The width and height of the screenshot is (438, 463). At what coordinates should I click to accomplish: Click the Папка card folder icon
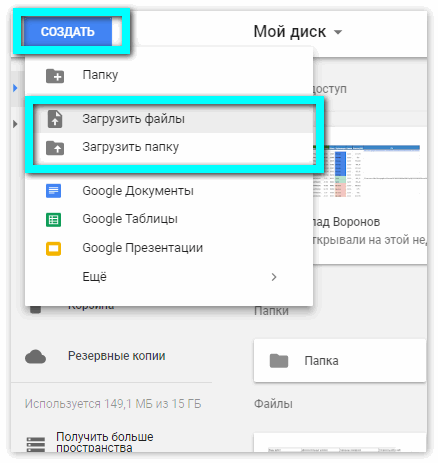(x=279, y=361)
